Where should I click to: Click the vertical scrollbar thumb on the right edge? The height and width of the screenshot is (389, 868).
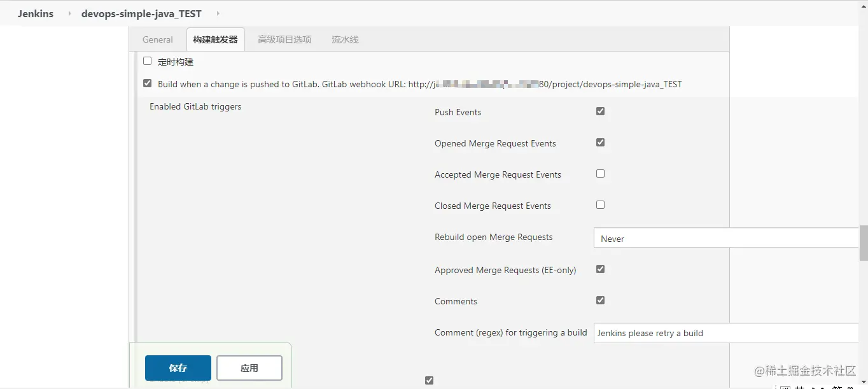[x=864, y=243]
